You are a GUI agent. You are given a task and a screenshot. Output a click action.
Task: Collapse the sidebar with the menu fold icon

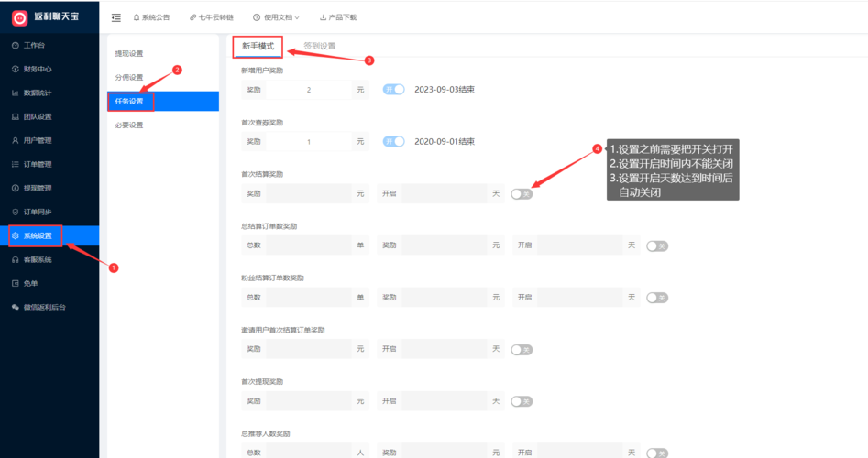116,17
